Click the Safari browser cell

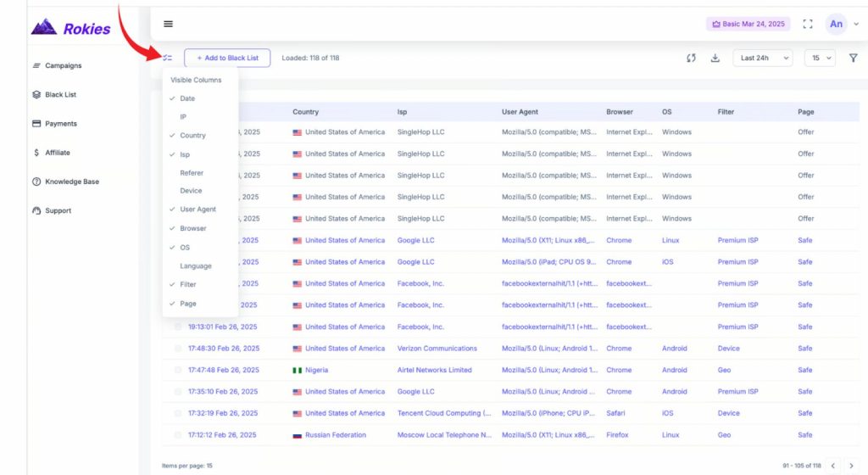615,413
